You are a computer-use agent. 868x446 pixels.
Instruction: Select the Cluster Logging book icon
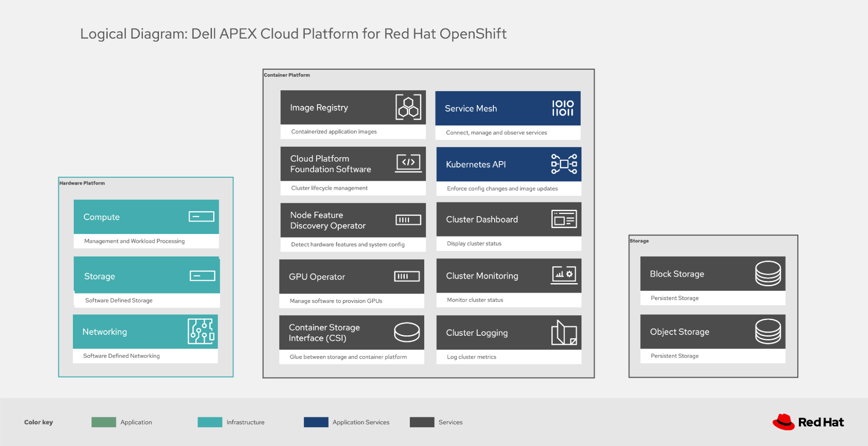point(564,333)
